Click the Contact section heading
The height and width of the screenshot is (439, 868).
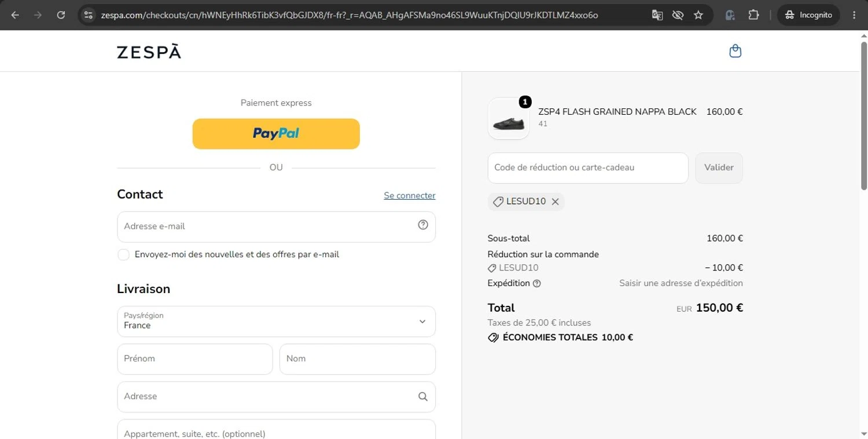click(140, 195)
